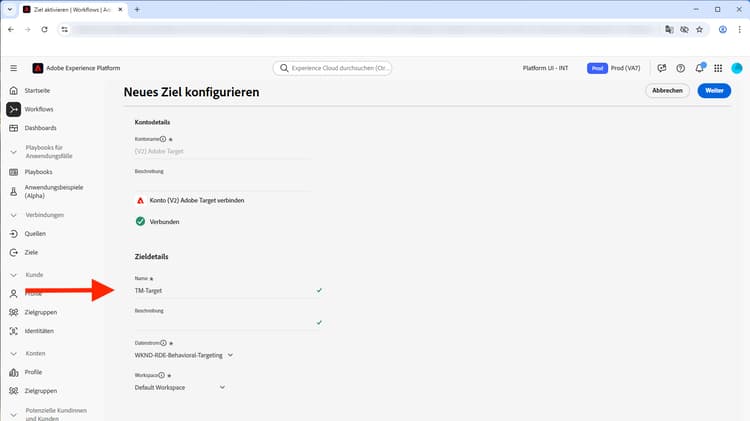This screenshot has height=421, width=750.
Task: Click the Workflows icon in sidebar
Action: (x=13, y=109)
